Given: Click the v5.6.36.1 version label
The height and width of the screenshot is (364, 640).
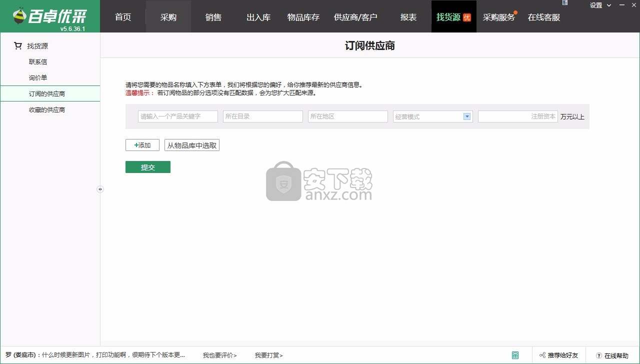Looking at the screenshot, I should [x=72, y=28].
